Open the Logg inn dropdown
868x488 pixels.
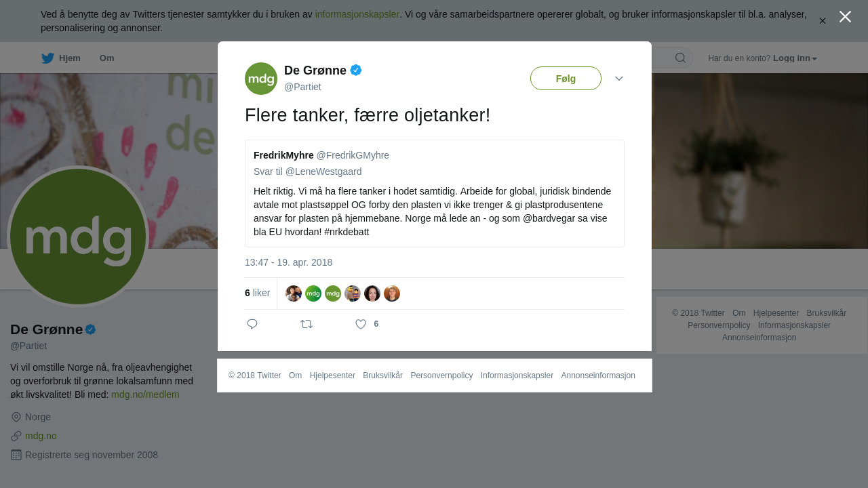click(795, 58)
